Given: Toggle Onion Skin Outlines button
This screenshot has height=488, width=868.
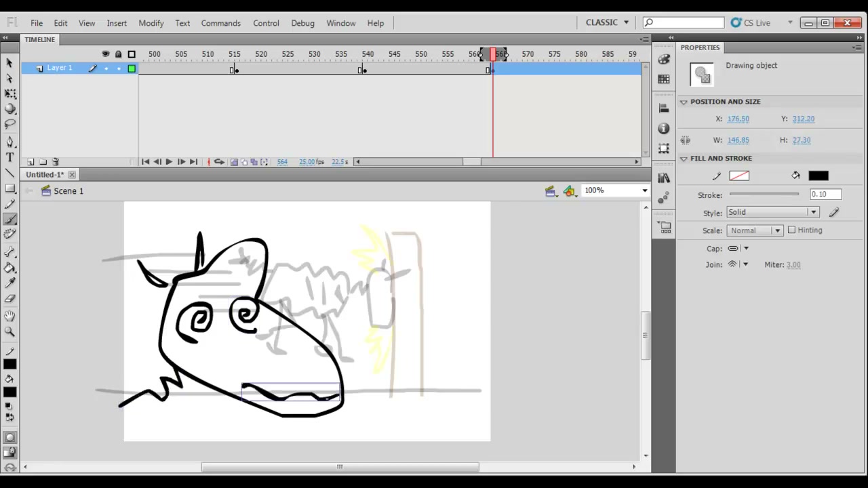Looking at the screenshot, I should [244, 162].
